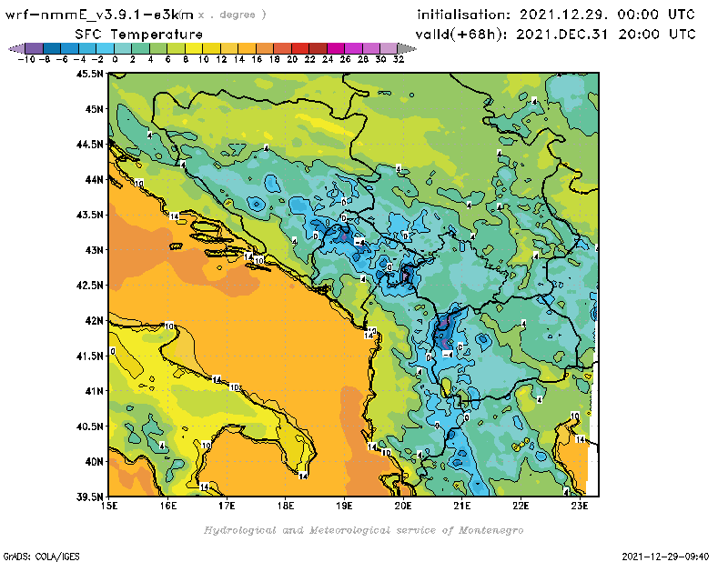
Task: Select the 28 to 30 legend swatch
Action: [x=371, y=48]
